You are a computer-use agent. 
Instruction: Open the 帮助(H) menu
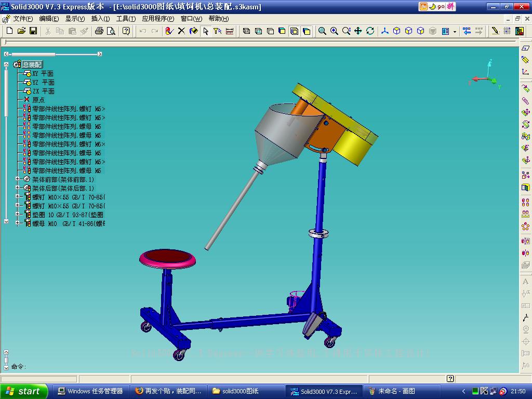click(x=219, y=19)
